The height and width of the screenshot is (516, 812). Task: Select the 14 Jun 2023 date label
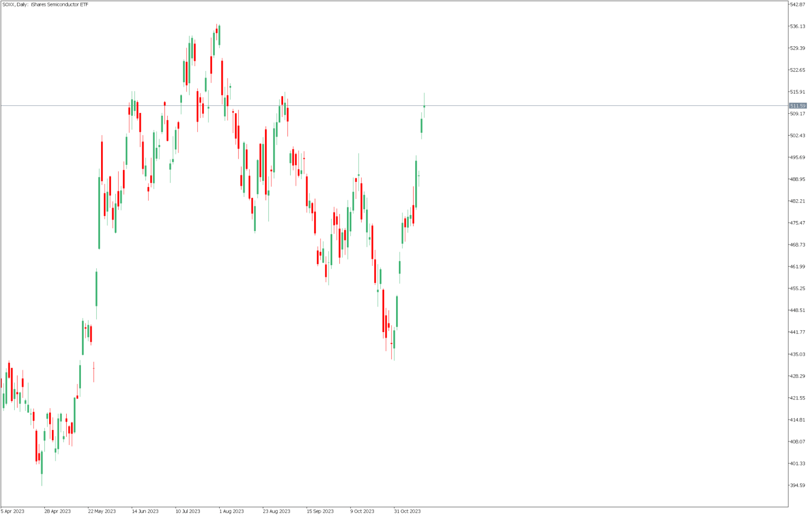145,512
